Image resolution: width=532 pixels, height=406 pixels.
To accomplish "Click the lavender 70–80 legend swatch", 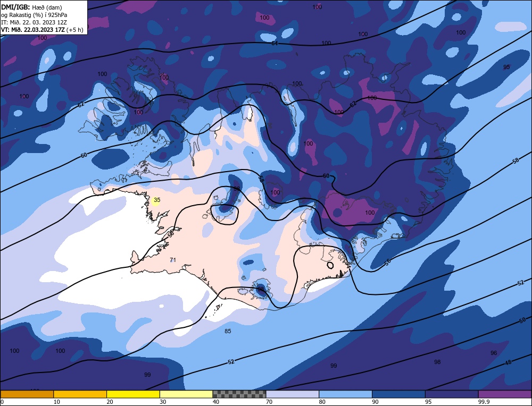I will tap(293, 394).
